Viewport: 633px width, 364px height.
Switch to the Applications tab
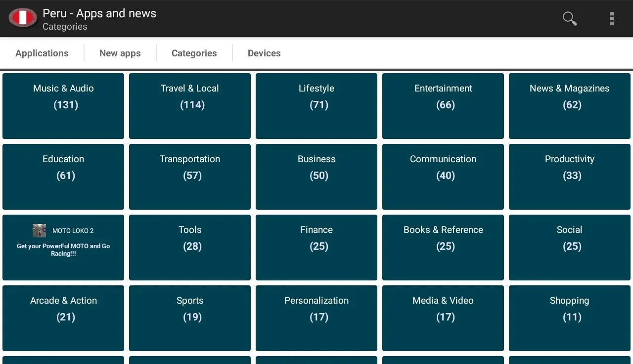[x=42, y=53]
